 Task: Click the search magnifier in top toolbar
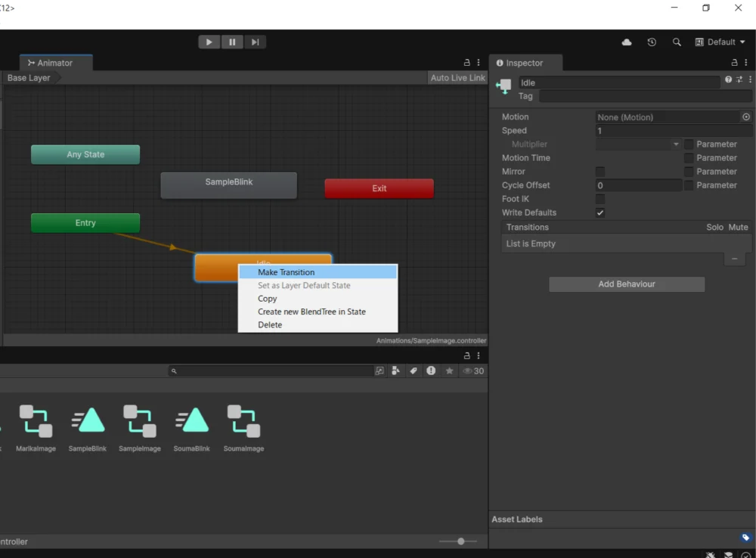click(677, 42)
